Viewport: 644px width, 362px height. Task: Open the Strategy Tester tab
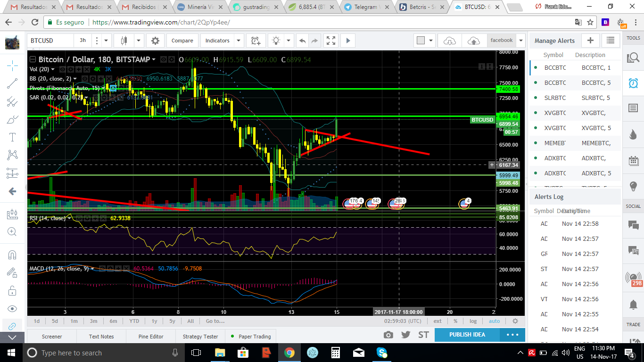(200, 337)
